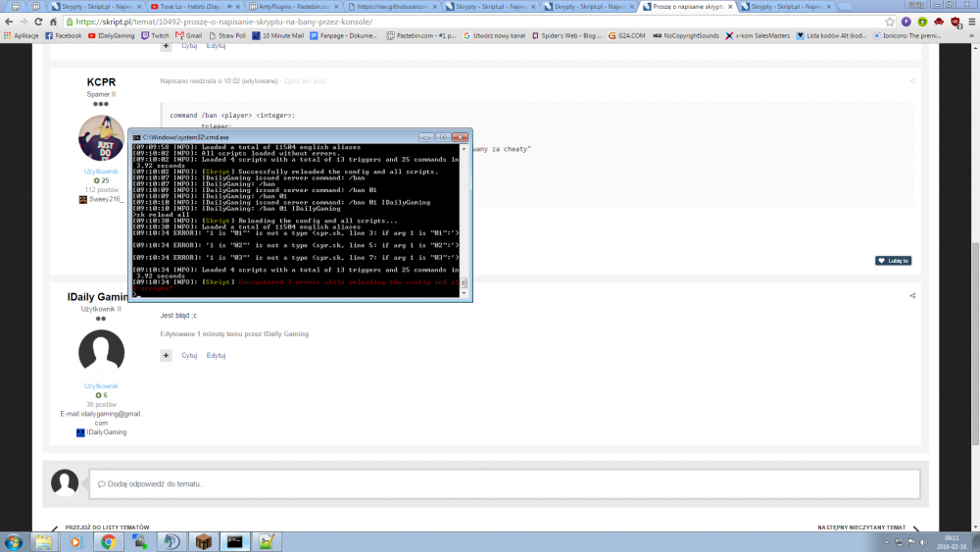The height and width of the screenshot is (552, 980).
Task: Click the 'Lubię to' like button
Action: click(893, 261)
